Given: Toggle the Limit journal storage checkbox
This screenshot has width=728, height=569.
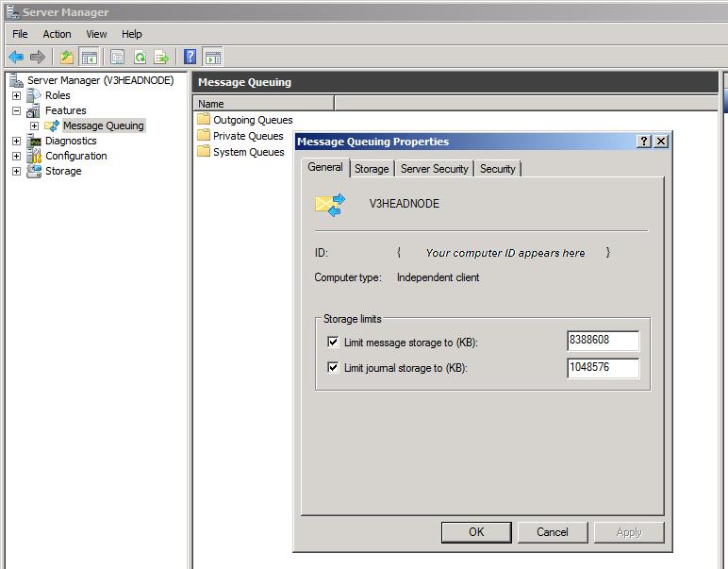Looking at the screenshot, I should 333,367.
